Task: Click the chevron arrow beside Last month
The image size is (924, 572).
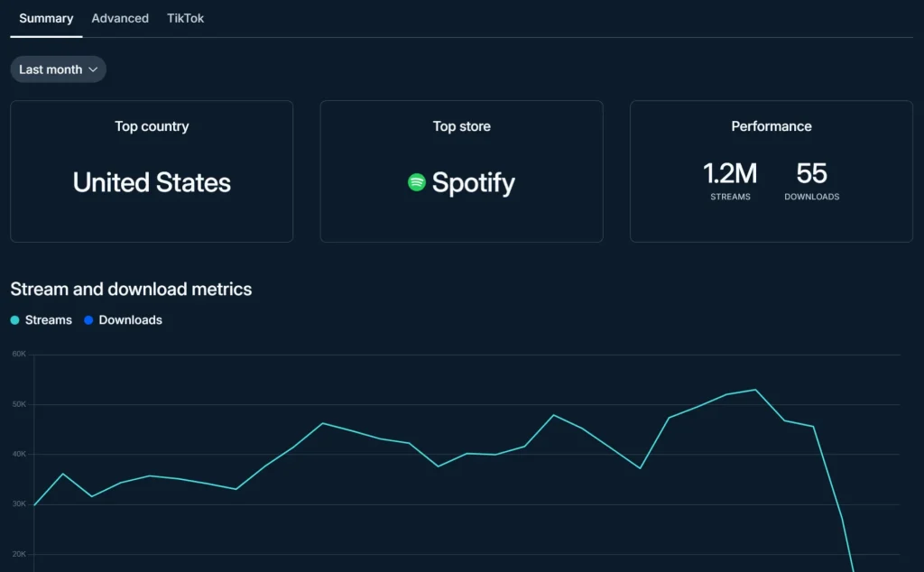Action: pos(92,69)
